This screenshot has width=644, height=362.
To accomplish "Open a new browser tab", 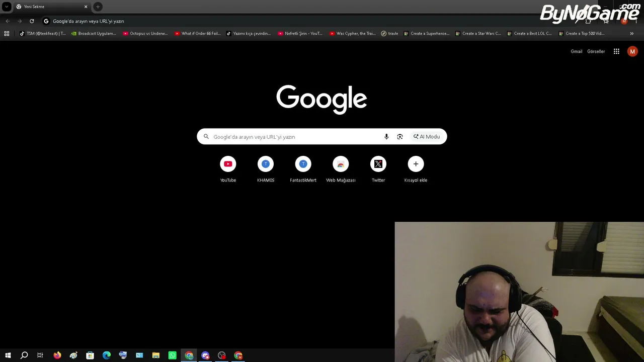I will [98, 7].
